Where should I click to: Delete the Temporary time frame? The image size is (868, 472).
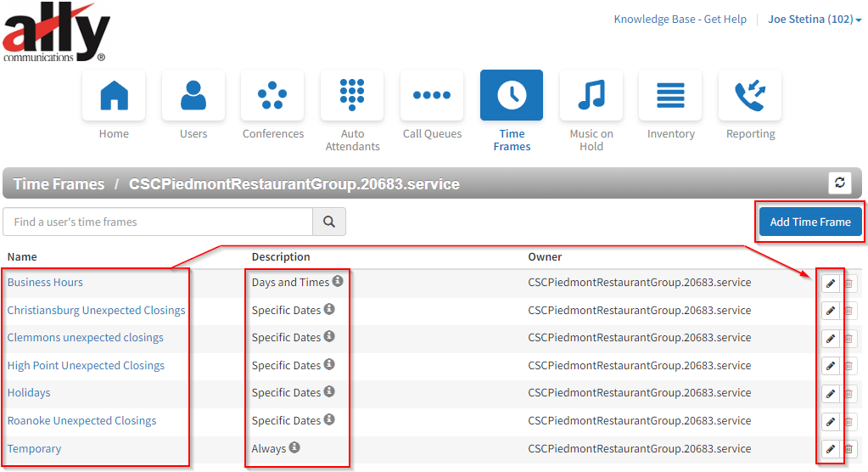click(x=848, y=449)
